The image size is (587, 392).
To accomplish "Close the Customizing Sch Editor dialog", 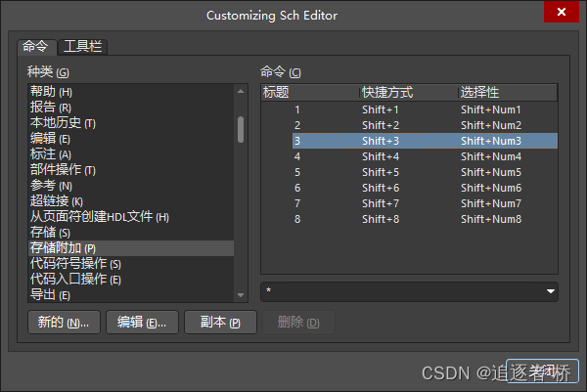I will [561, 13].
